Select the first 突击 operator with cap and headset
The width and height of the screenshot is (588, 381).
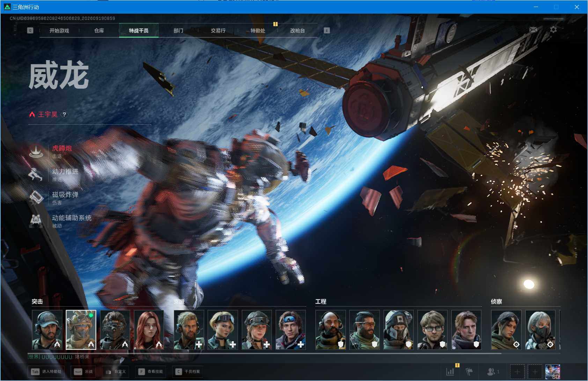coord(47,330)
